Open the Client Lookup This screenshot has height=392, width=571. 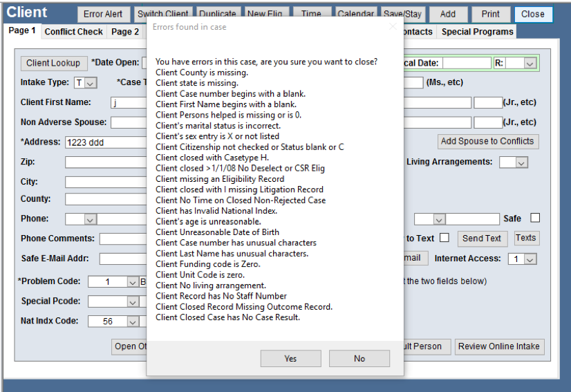tap(54, 63)
